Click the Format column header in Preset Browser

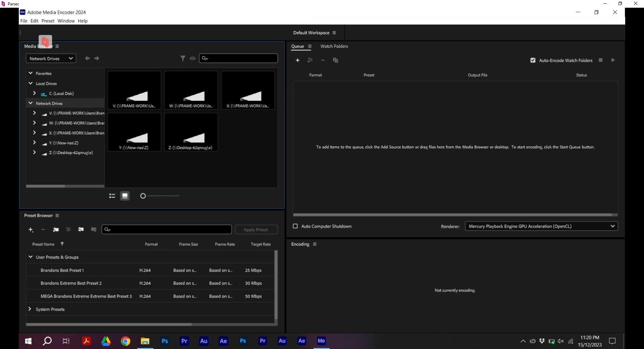coord(151,244)
